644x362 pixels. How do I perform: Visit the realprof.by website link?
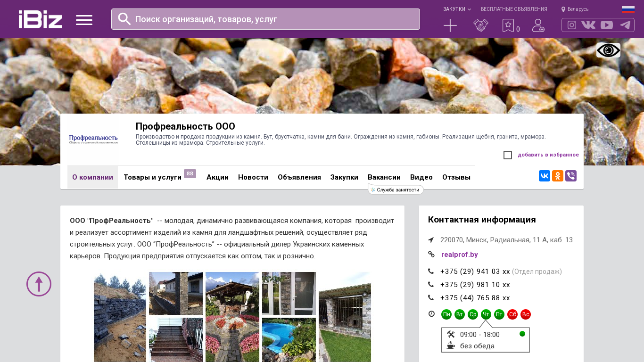[460, 255]
